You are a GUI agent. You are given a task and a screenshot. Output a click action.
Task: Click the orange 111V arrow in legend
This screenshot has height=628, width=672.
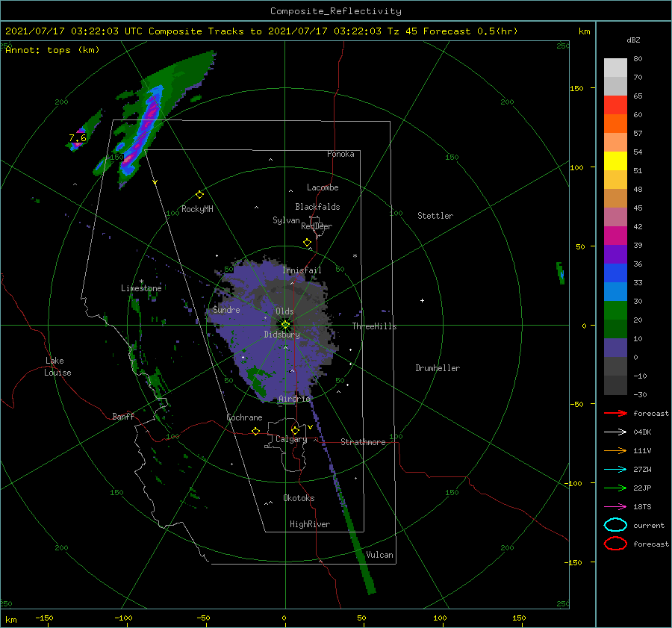coord(615,450)
